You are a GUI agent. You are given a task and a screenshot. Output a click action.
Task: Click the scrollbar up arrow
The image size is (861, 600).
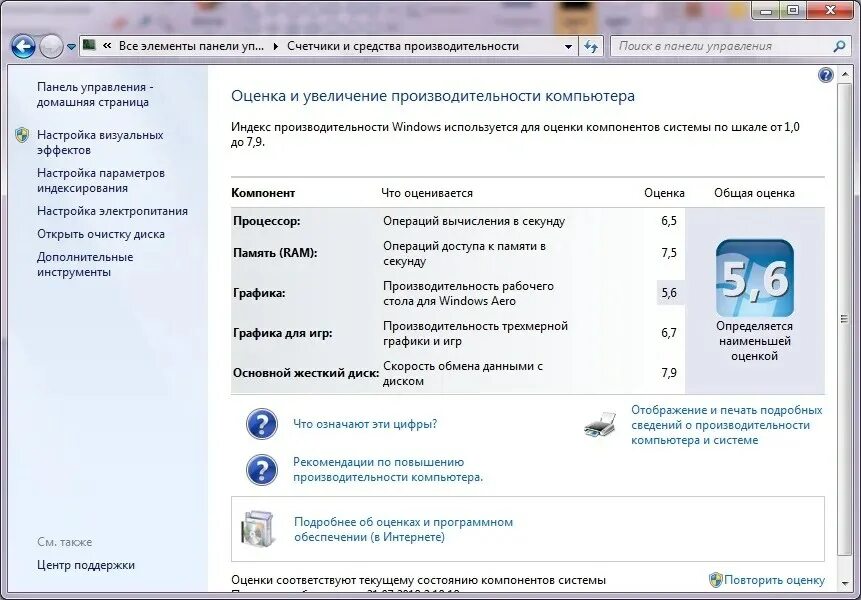tap(844, 74)
